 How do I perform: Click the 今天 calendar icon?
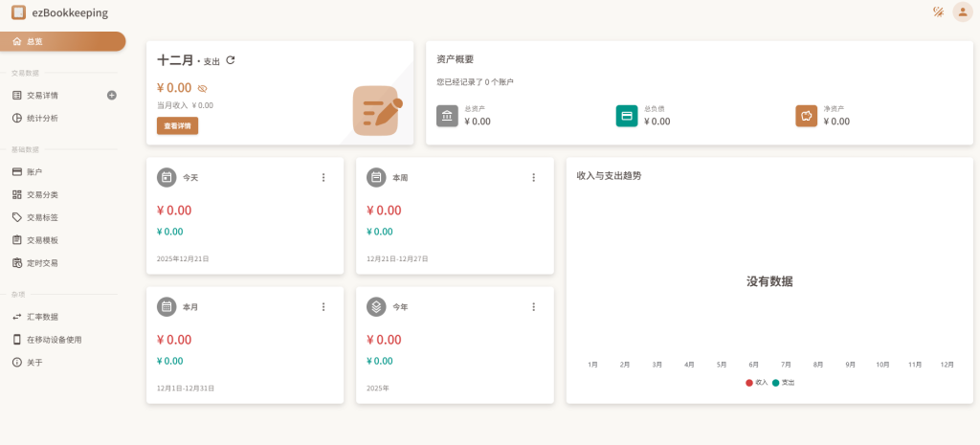[167, 177]
